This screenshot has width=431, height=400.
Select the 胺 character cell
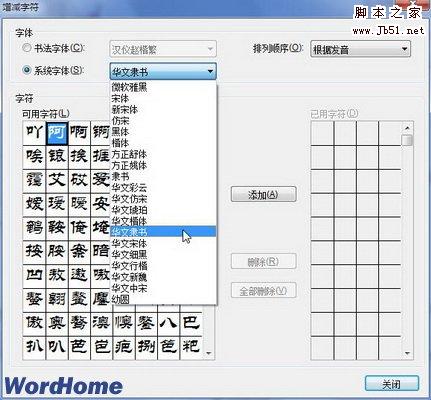[x=57, y=252]
